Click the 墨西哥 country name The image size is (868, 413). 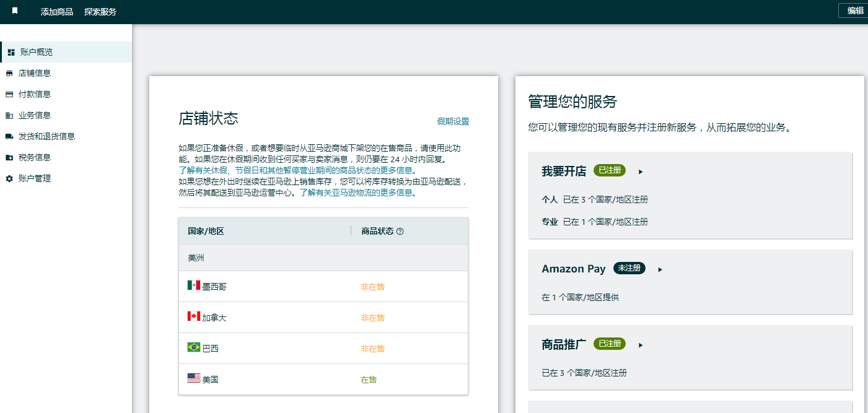214,287
